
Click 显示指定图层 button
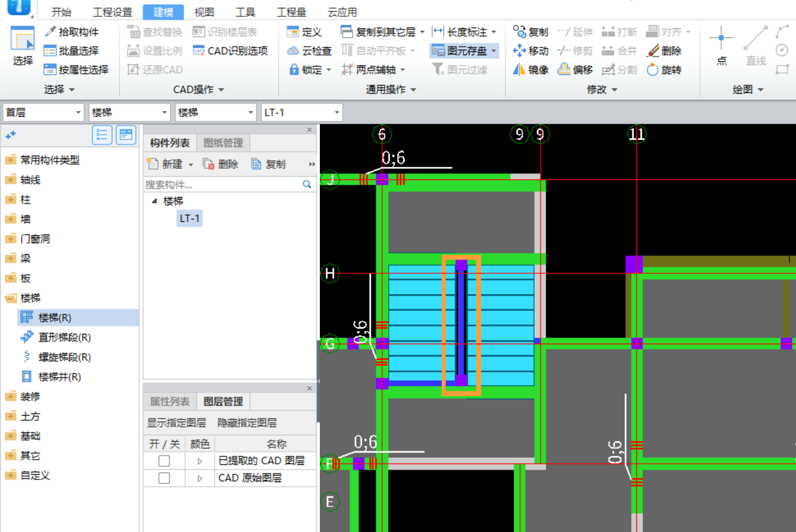[x=176, y=422]
